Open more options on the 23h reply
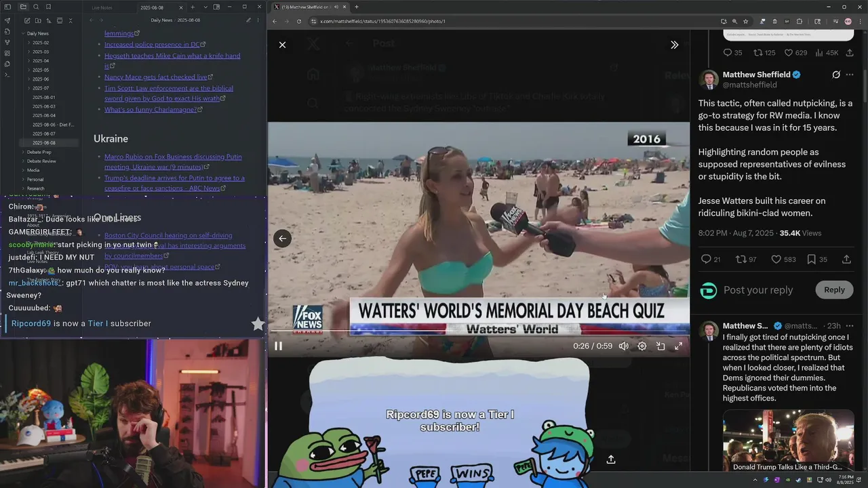868x488 pixels. coord(850,326)
